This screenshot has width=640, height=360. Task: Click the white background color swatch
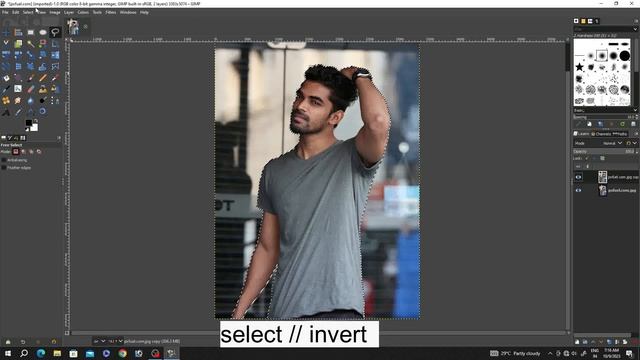[34, 128]
